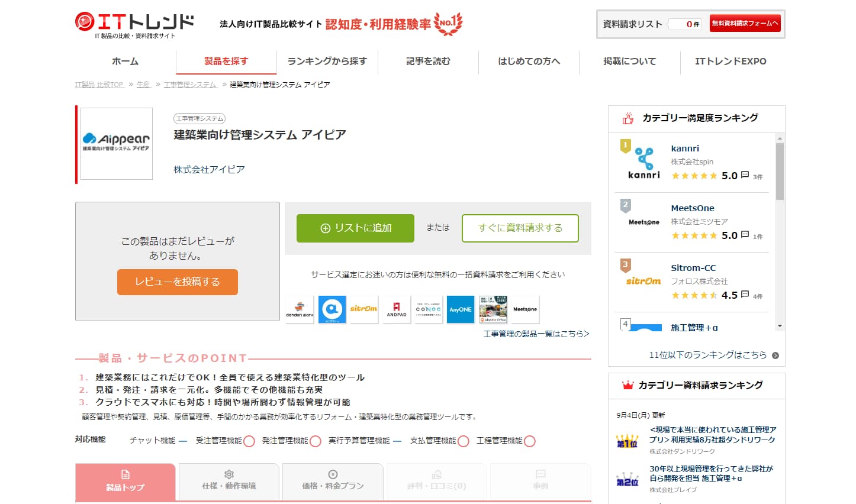The height and width of the screenshot is (504, 856).
Task: Open the kannri ranking entry title
Action: (685, 148)
